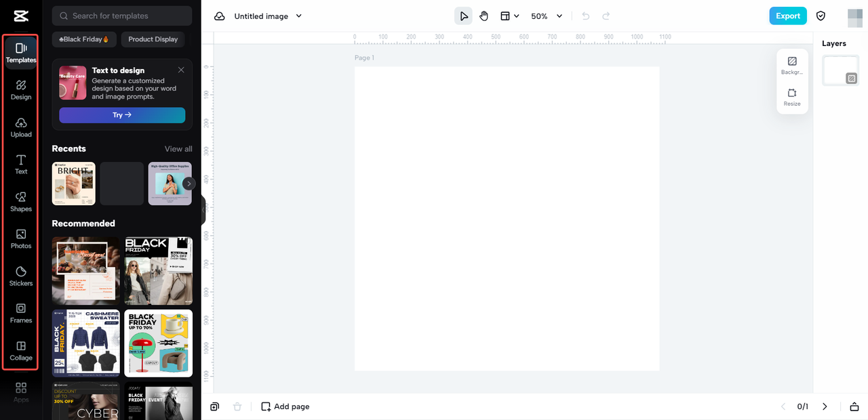Open the layout view options dropdown
Image resolution: width=868 pixels, height=420 pixels.
tap(510, 16)
